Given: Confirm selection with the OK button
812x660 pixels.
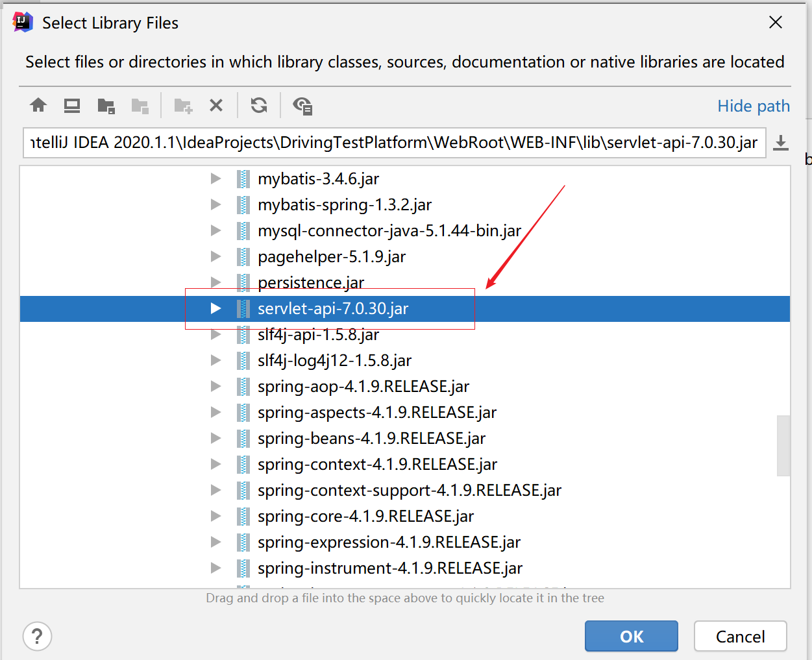Looking at the screenshot, I should click(x=631, y=636).
